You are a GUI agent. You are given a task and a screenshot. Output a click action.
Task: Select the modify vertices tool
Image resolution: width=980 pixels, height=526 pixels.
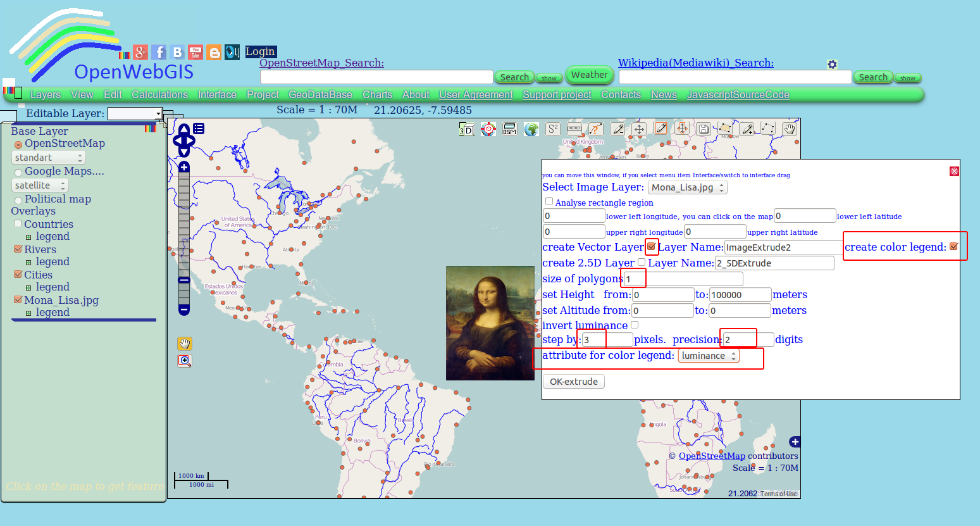pos(768,128)
